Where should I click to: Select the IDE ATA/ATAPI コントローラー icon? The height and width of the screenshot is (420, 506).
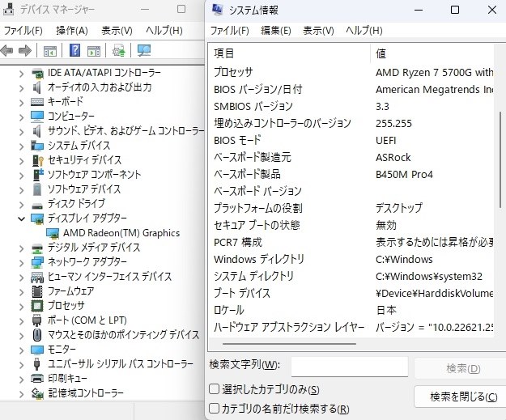tap(37, 73)
